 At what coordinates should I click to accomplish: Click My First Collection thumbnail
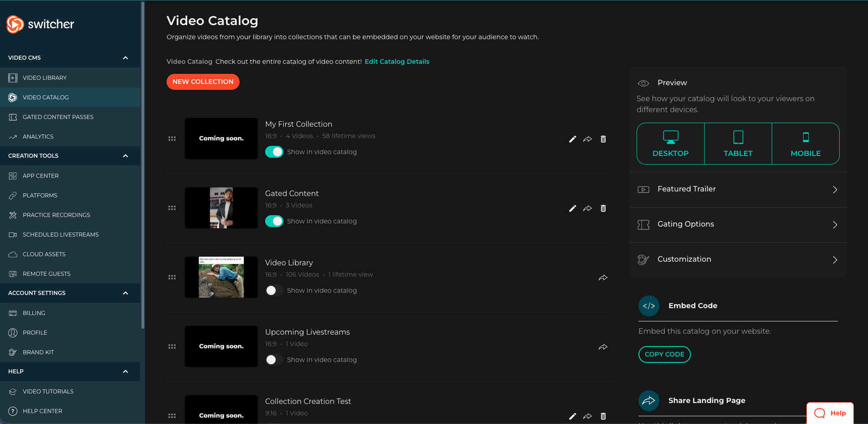point(221,139)
